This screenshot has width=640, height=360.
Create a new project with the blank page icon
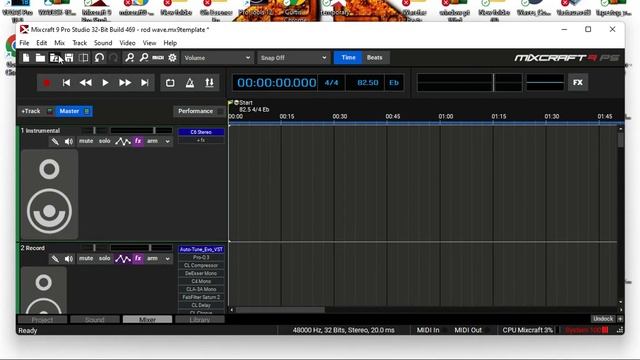26,58
